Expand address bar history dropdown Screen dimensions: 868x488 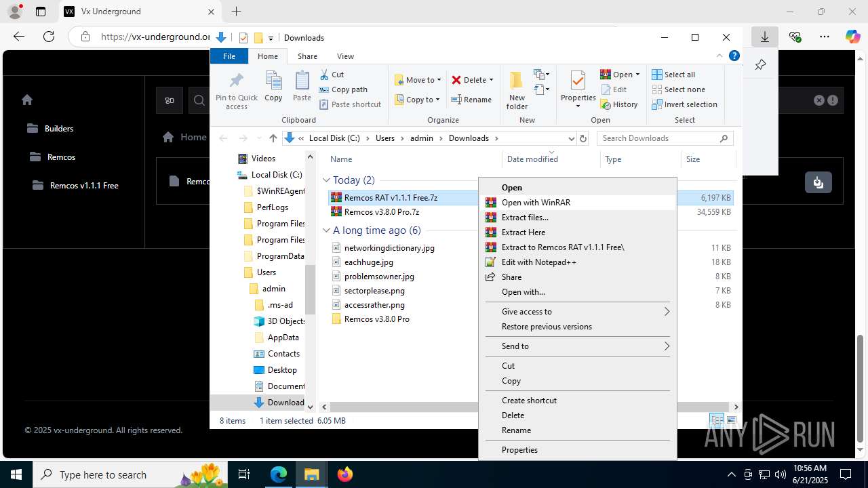(571, 138)
